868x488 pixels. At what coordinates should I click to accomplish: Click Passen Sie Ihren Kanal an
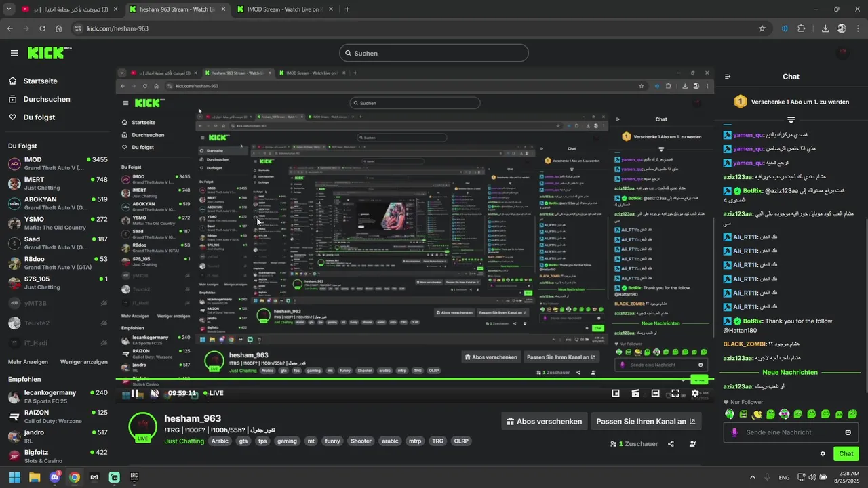(646, 421)
